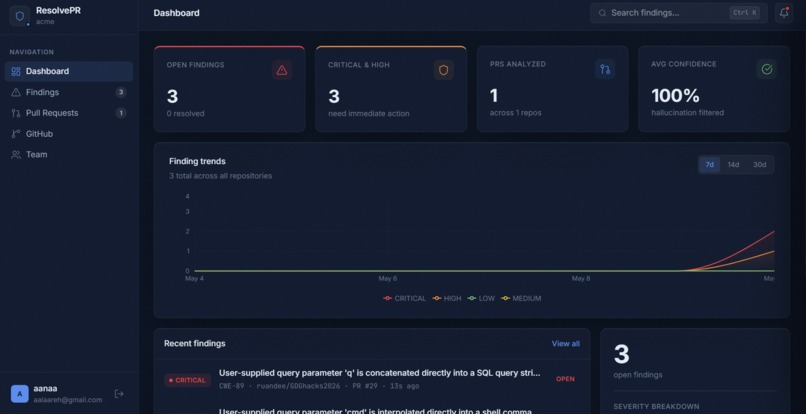Click the Avg Confidence checkmark icon
The height and width of the screenshot is (414, 806).
766,69
